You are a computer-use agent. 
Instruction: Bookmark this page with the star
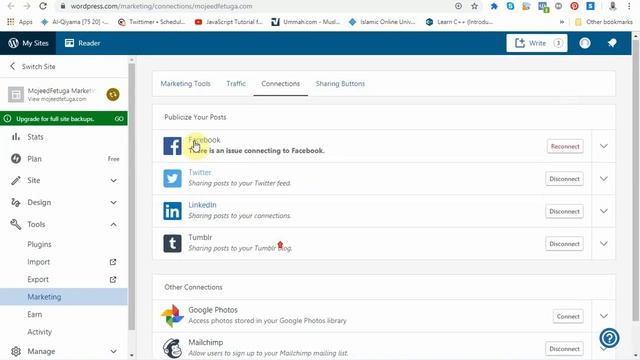474,6
